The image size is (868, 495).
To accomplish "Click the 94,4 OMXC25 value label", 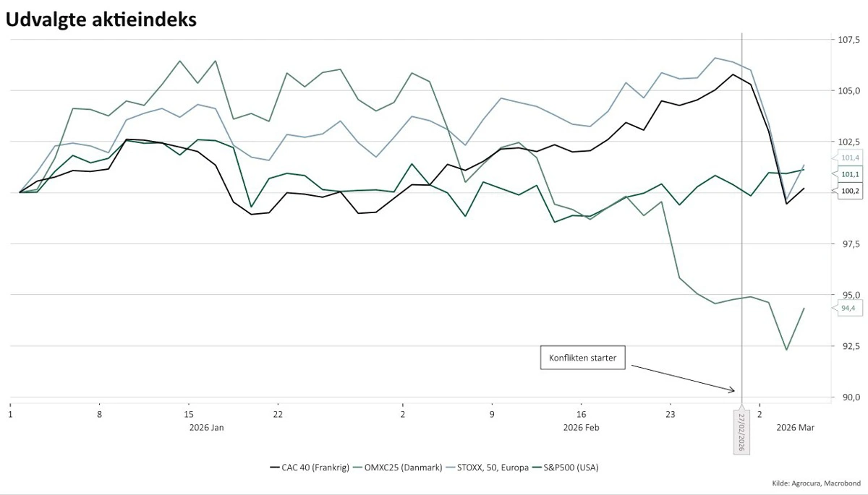I will click(x=848, y=308).
